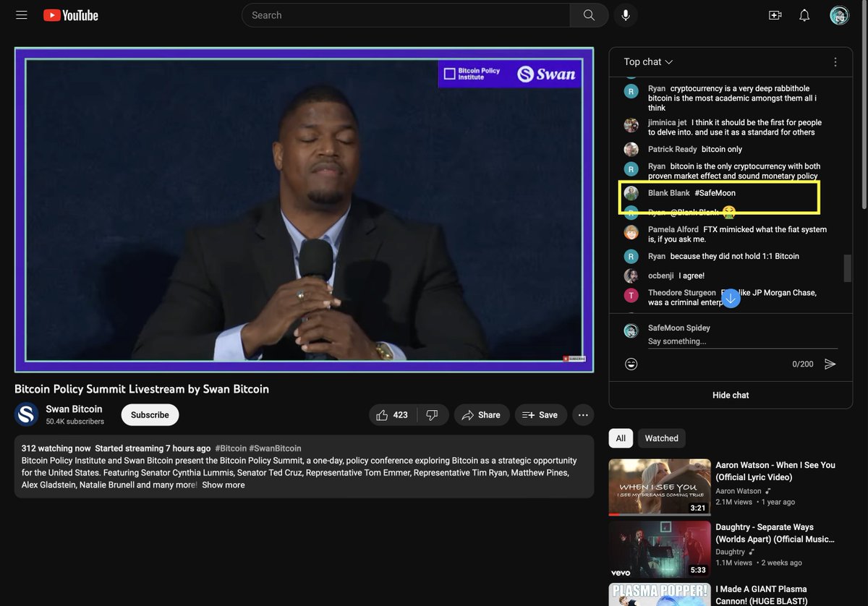
Task: Click Blank Blank's #SafeMoon chat message
Action: coord(715,193)
